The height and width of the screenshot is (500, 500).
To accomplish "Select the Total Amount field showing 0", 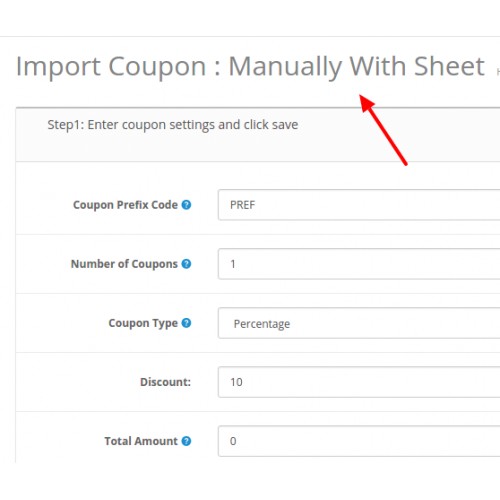I will pos(359,441).
